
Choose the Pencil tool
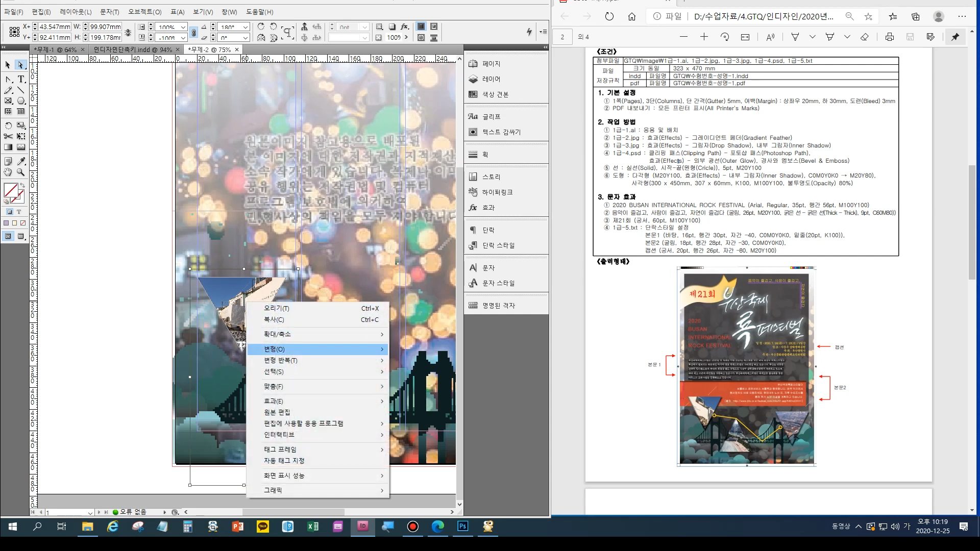pos(8,90)
